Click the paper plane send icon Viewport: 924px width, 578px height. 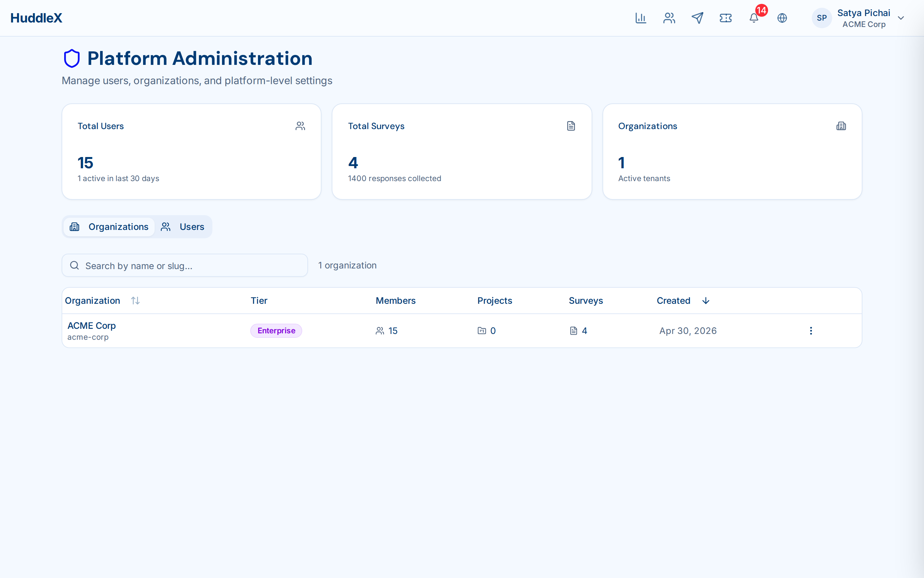(697, 18)
